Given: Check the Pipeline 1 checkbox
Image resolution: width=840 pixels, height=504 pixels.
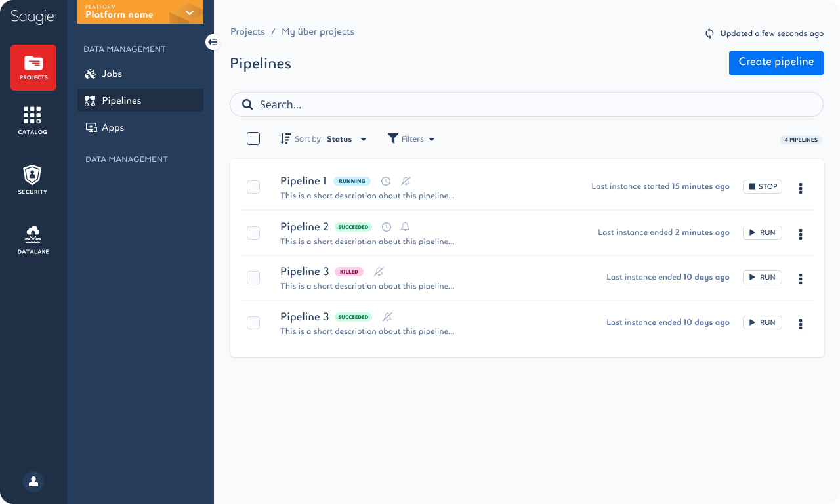Looking at the screenshot, I should tap(253, 187).
